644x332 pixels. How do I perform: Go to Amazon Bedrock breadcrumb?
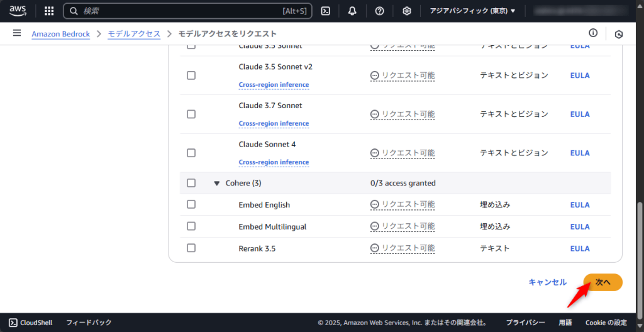point(61,34)
